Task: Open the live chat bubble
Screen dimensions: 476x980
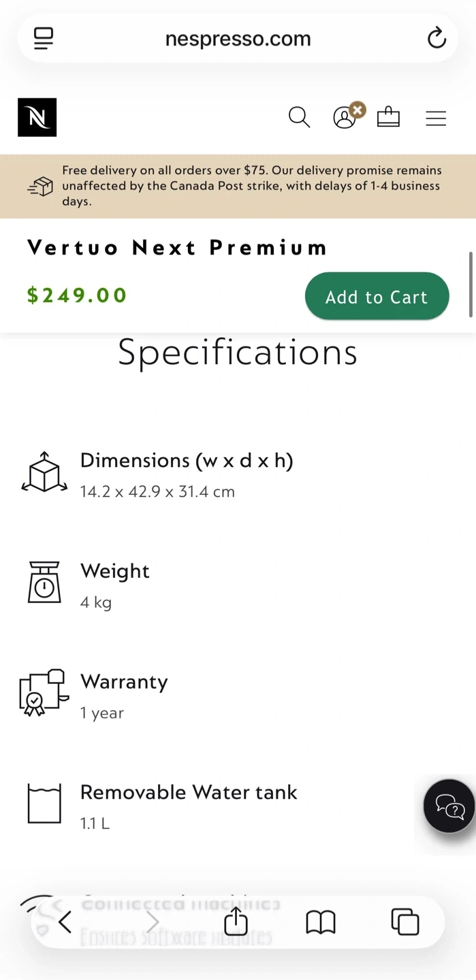Action: pyautogui.click(x=449, y=806)
